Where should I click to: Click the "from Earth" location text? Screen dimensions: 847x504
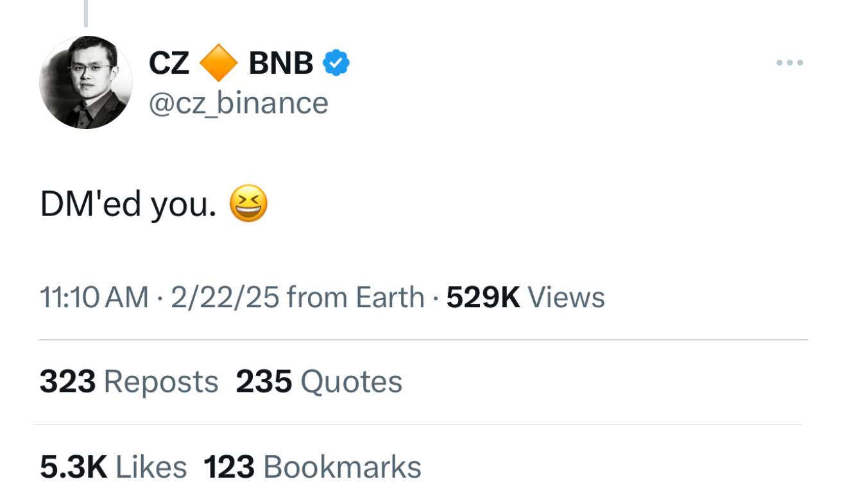[355, 298]
